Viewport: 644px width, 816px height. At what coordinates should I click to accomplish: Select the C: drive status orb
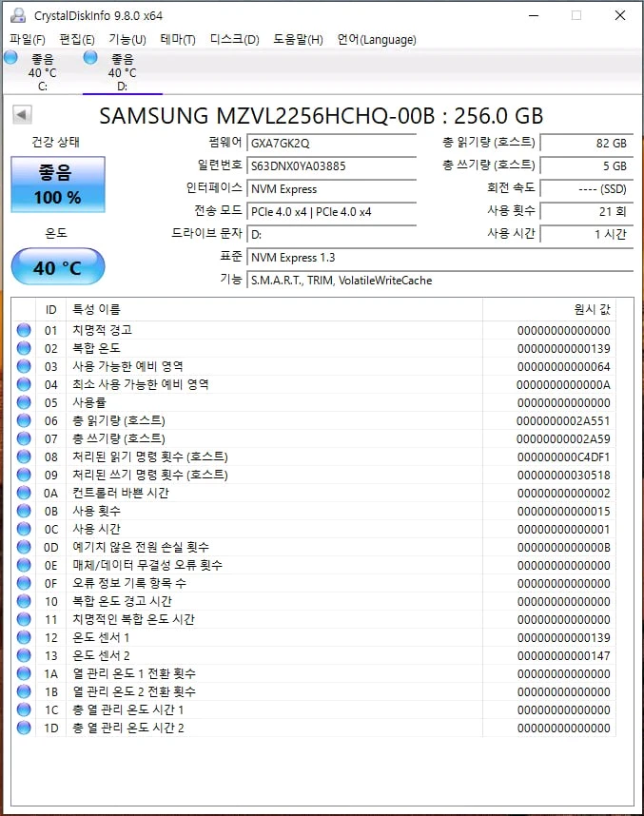click(10, 57)
